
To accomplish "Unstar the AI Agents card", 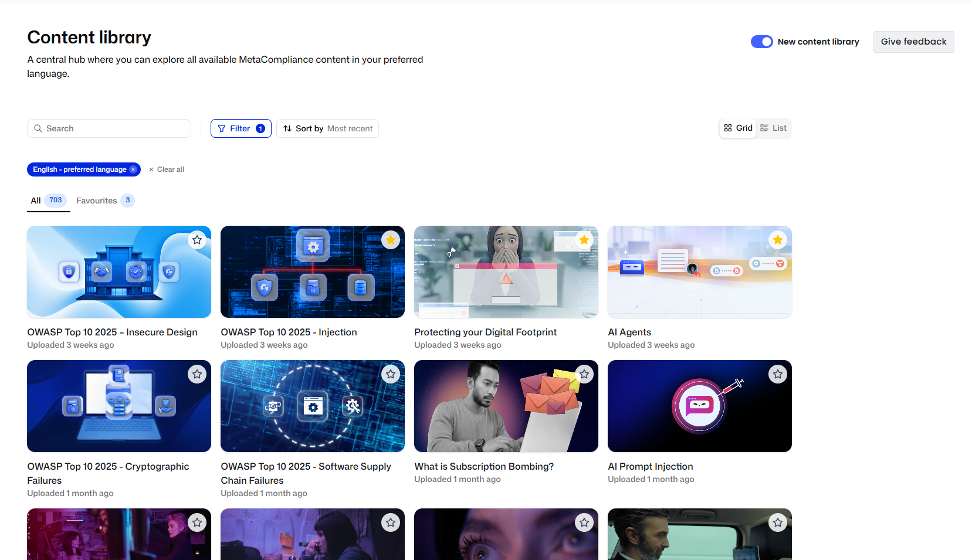I will tap(778, 240).
